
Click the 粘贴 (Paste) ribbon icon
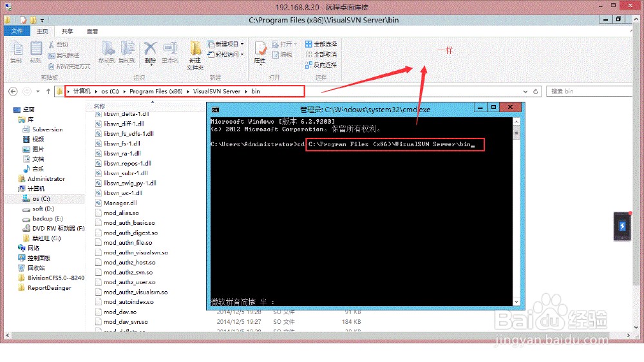[35, 52]
